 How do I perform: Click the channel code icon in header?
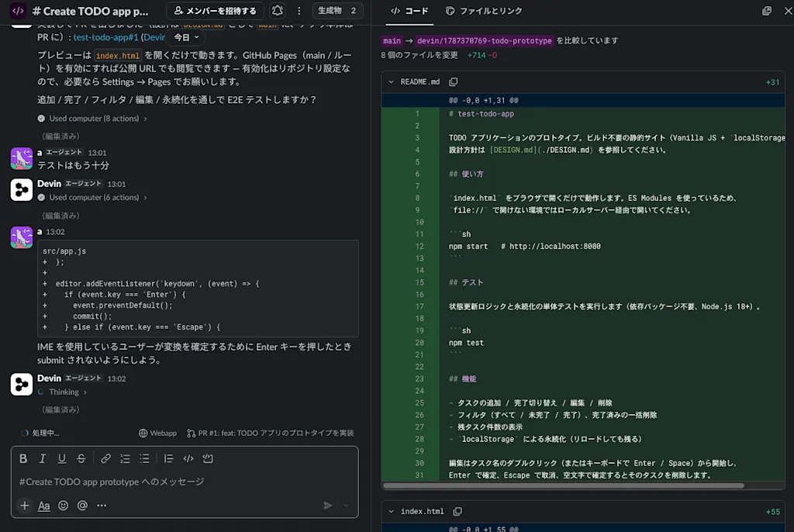(19, 11)
